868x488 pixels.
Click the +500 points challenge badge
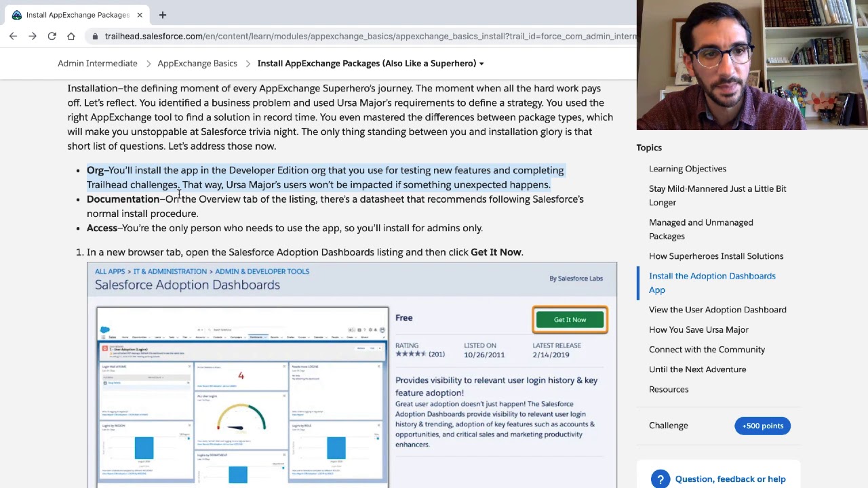coord(762,426)
